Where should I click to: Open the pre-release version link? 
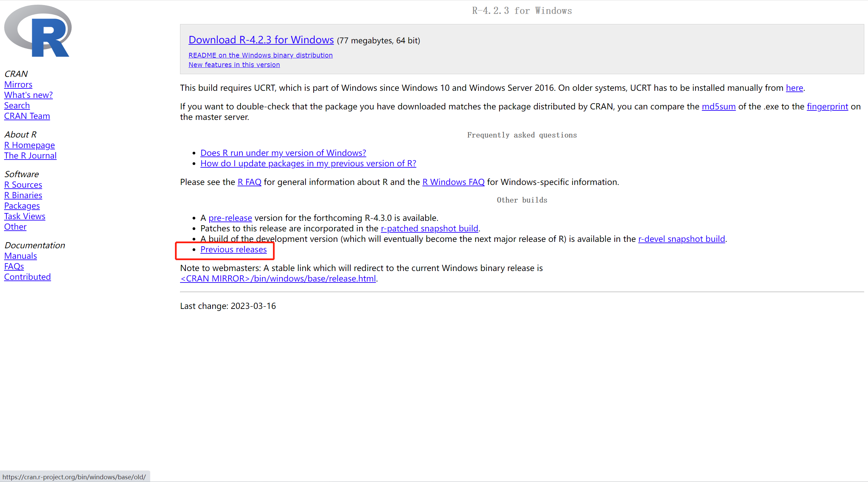[x=230, y=218]
